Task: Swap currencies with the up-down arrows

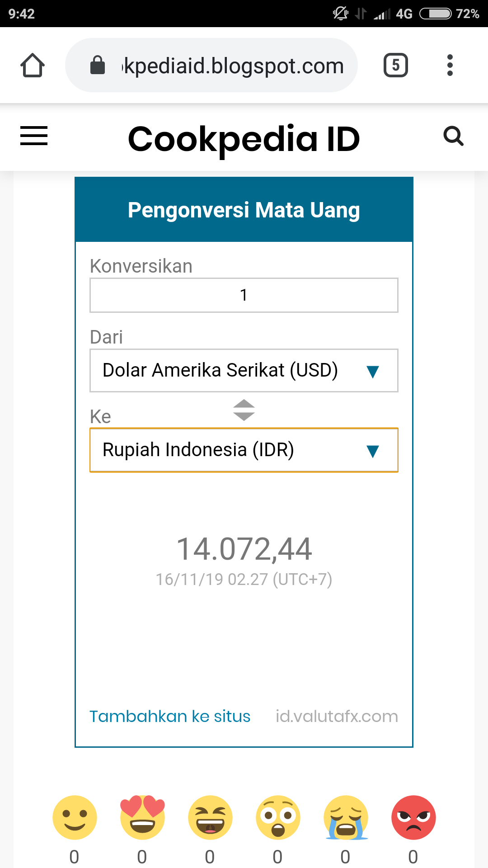Action: click(x=244, y=410)
